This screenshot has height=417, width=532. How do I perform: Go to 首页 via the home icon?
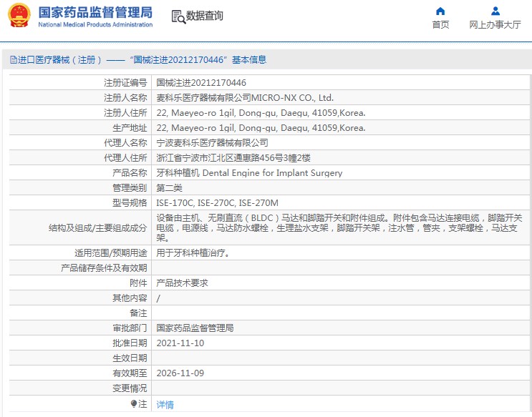point(440,11)
